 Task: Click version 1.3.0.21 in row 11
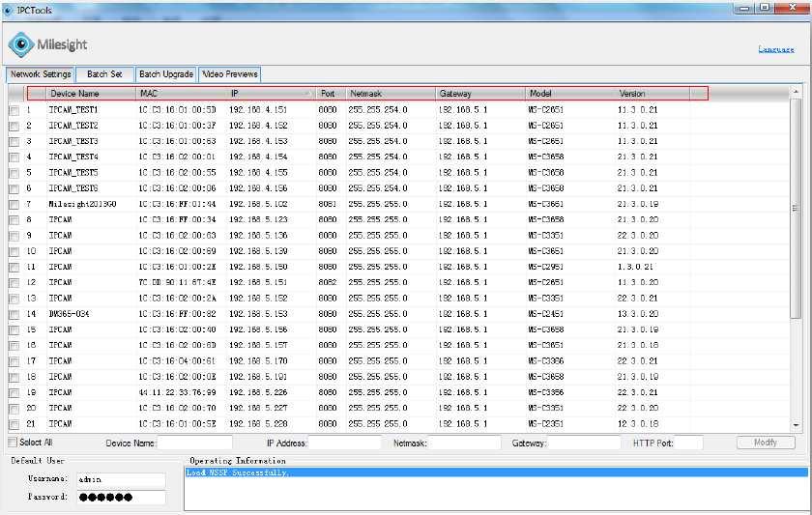pyautogui.click(x=635, y=267)
